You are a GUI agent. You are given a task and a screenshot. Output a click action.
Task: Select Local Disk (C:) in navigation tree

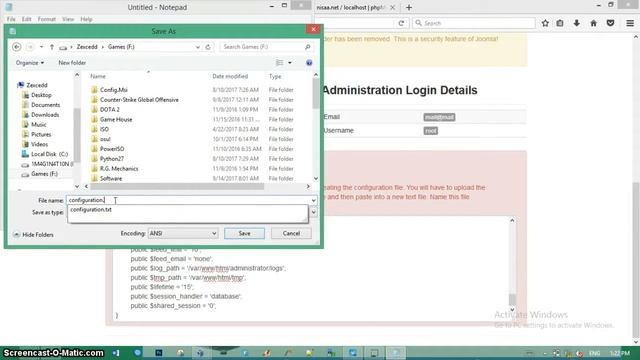click(49, 154)
